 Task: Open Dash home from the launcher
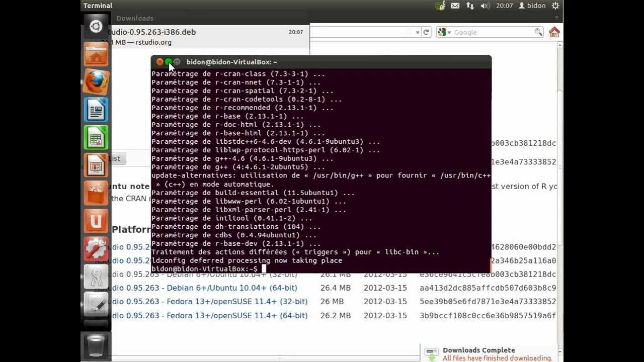96,27
